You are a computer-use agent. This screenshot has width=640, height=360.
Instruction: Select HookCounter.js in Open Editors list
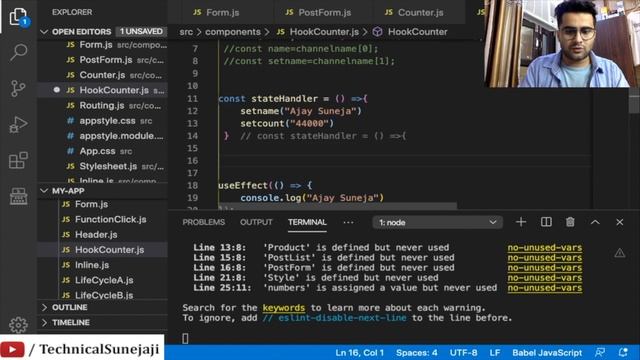pyautogui.click(x=103, y=90)
